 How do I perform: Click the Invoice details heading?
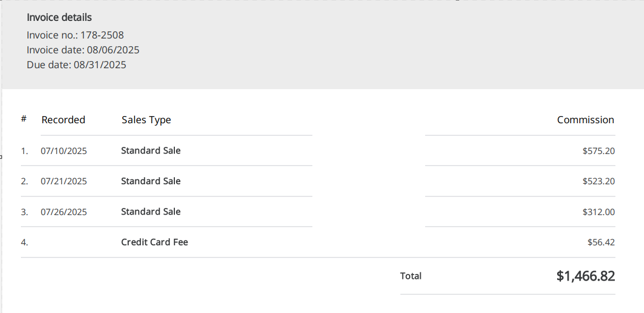click(x=59, y=18)
